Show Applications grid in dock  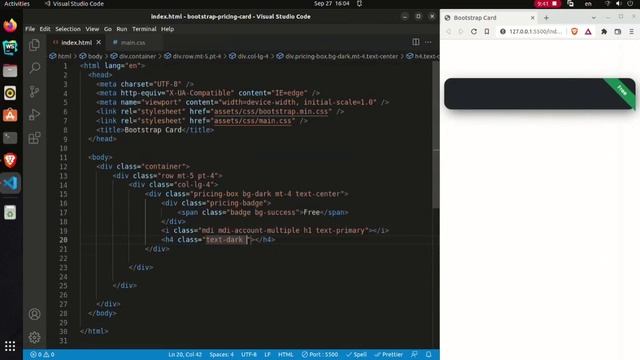tap(10, 346)
